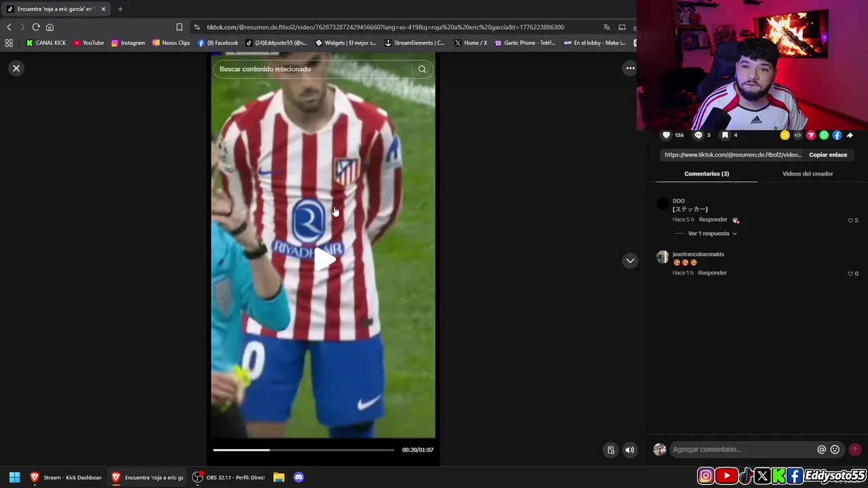Go back in browser
This screenshot has height=488, width=868.
9,27
